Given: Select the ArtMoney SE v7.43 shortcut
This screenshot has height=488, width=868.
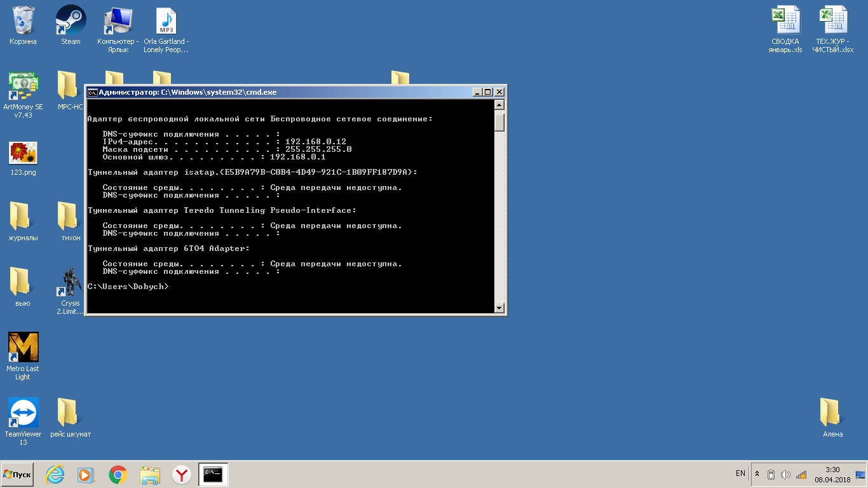Looking at the screenshot, I should 23,95.
